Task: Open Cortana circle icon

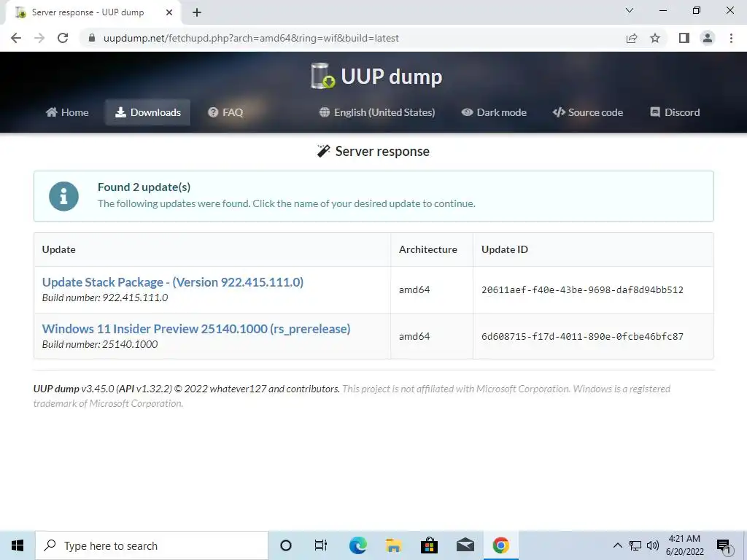Action: (286, 545)
